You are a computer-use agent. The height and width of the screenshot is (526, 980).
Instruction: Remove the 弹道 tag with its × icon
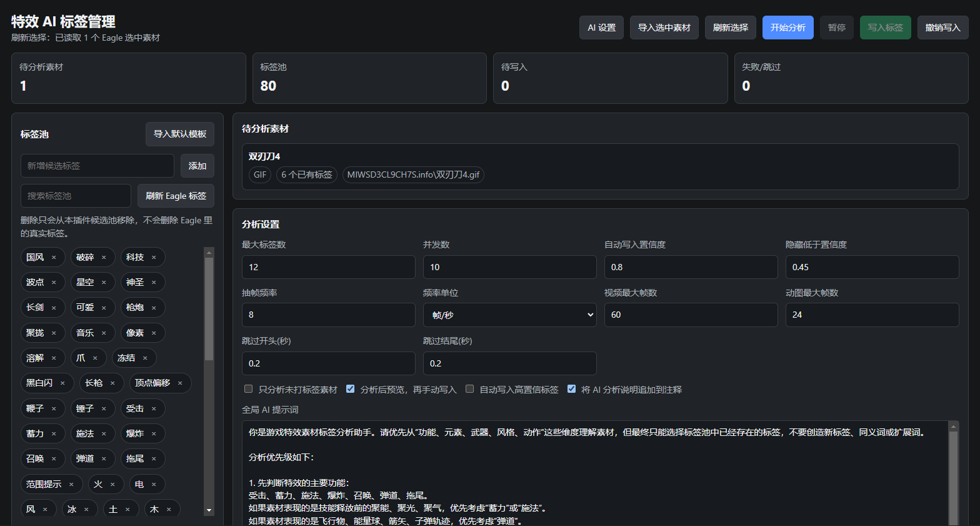coord(104,459)
